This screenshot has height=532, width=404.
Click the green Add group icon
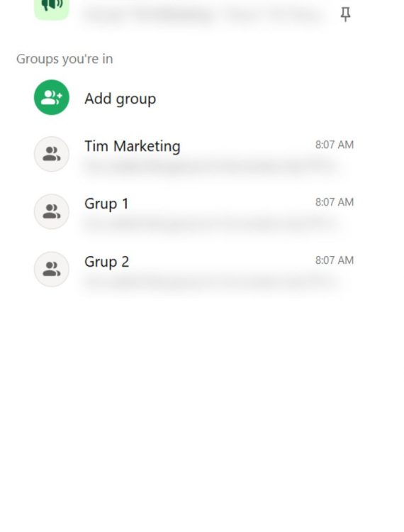[52, 97]
